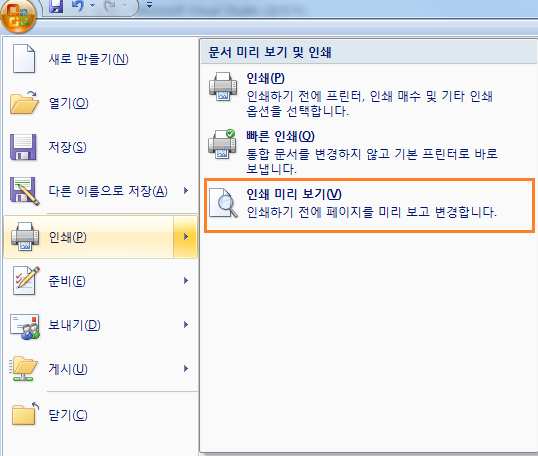Click the description '인쇄하기 전에 페이지를 미리 보고 변경합니다.'

[372, 212]
